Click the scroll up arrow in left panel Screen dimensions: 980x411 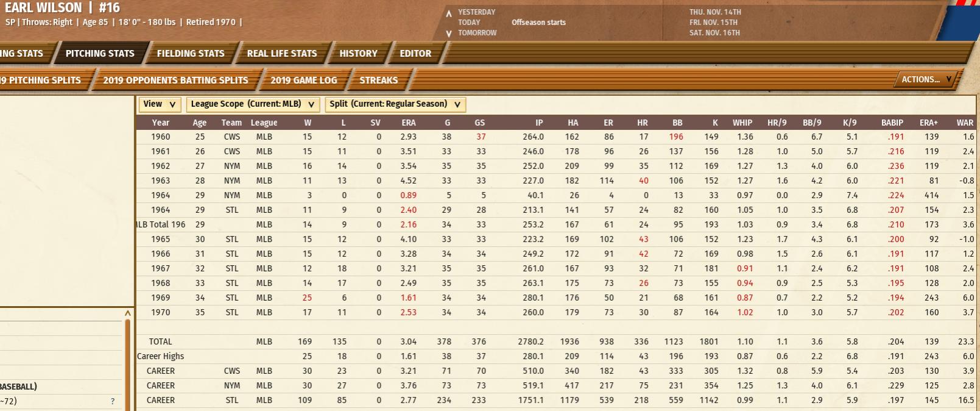point(127,313)
